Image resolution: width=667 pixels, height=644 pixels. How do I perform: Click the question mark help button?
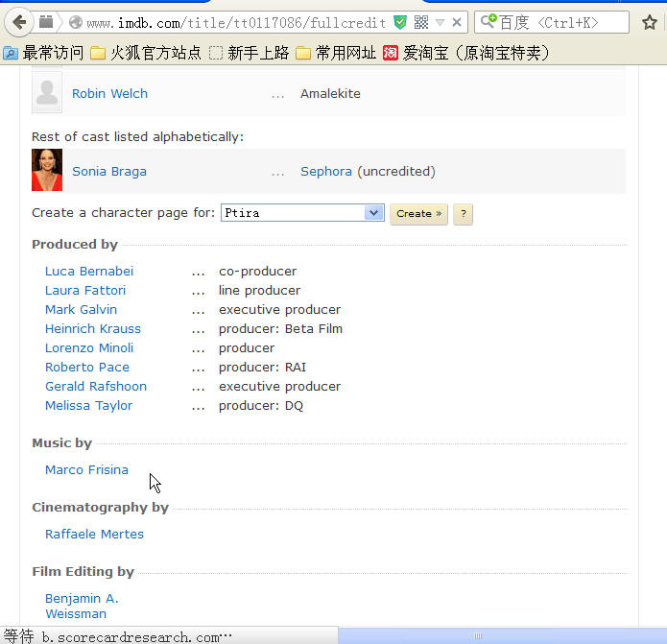pos(464,213)
